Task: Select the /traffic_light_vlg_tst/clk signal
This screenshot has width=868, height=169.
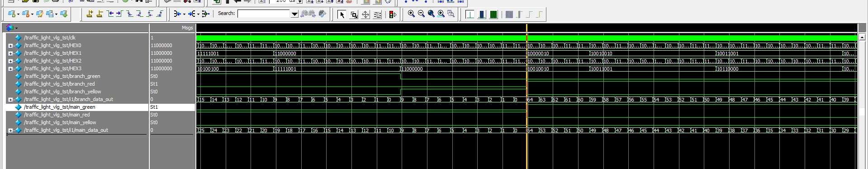Action: pyautogui.click(x=50, y=38)
